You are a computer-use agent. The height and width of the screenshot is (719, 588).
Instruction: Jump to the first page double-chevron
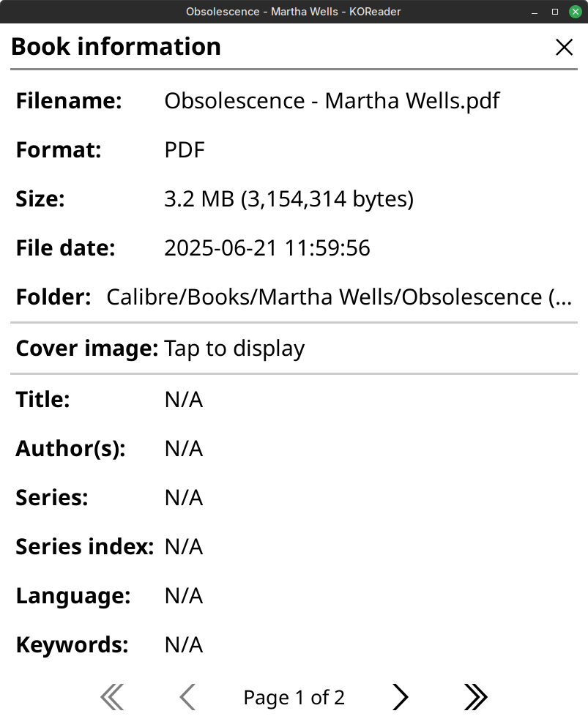click(x=112, y=697)
